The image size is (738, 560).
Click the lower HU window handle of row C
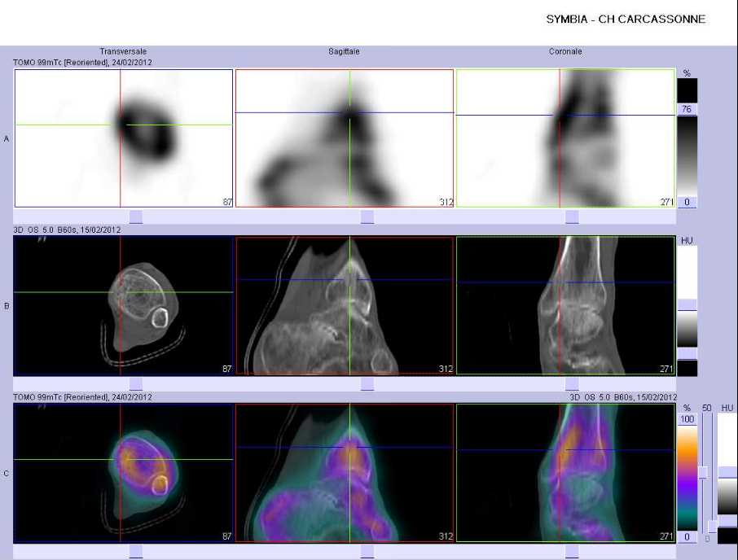pyautogui.click(x=727, y=520)
